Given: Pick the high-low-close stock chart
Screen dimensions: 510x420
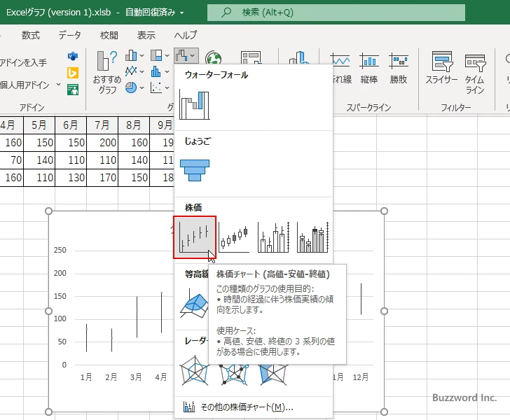Looking at the screenshot, I should 195,237.
